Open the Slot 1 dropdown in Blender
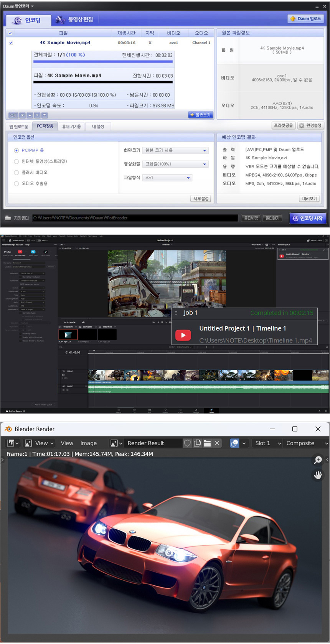Image resolution: width=330 pixels, height=644 pixels. [x=268, y=443]
